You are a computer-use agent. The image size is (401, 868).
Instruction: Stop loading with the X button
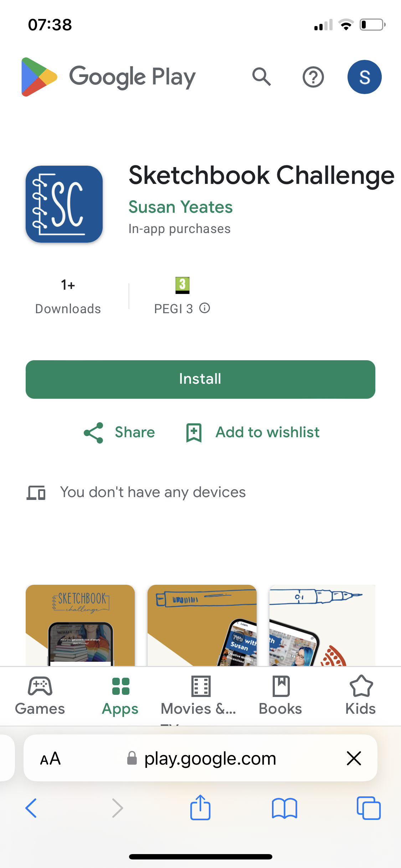click(x=354, y=758)
